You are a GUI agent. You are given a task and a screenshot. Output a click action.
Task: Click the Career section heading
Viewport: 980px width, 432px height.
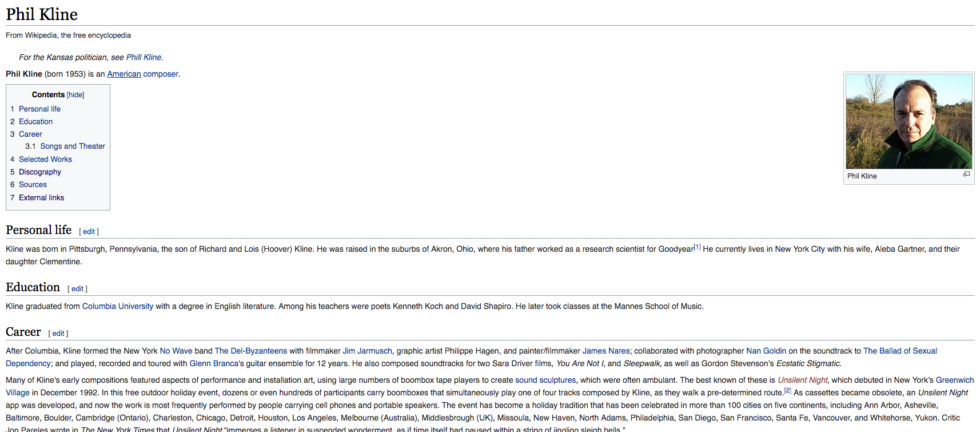(23, 332)
